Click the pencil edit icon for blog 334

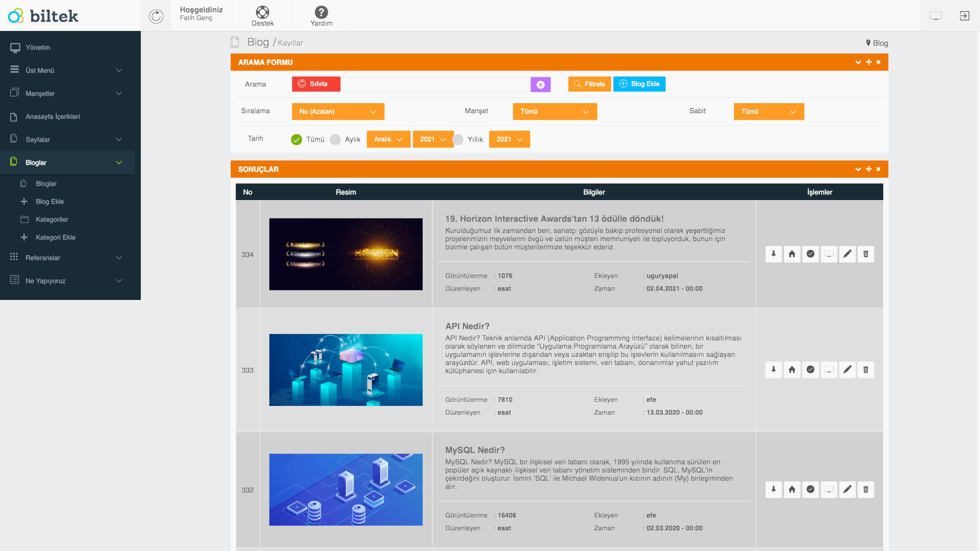click(x=847, y=254)
